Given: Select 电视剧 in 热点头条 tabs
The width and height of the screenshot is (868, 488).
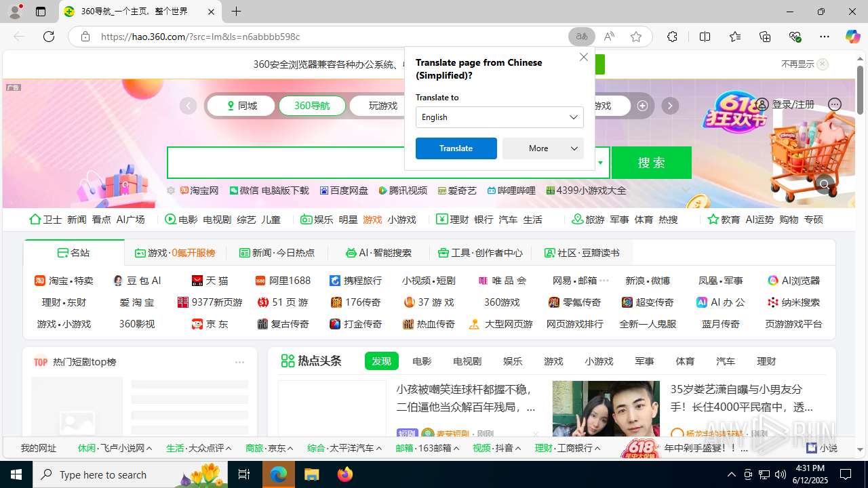Looking at the screenshot, I should 467,361.
